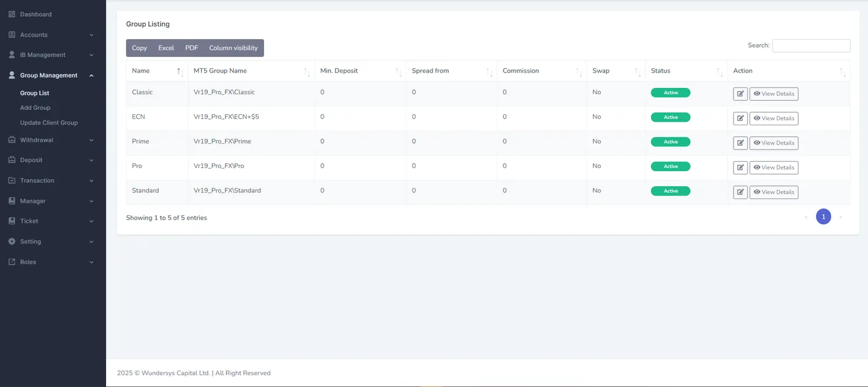Edit the Pro group via pencil icon
The image size is (868, 387).
740,167
